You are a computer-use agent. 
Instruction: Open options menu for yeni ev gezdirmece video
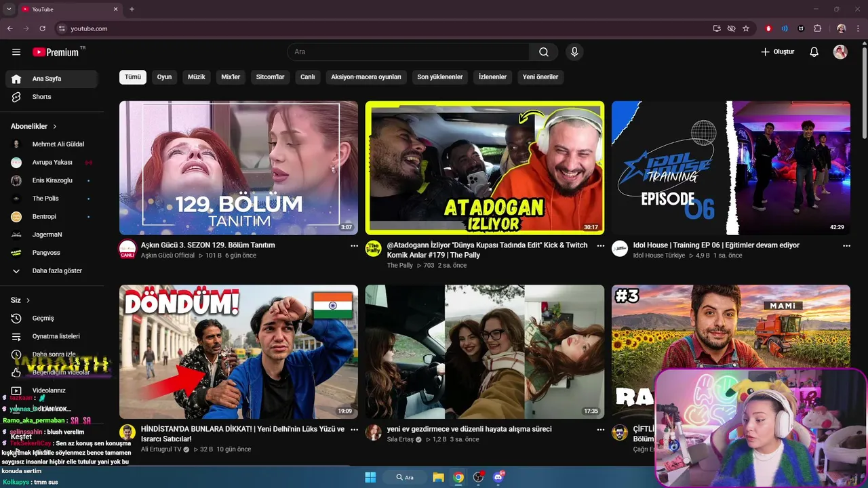coord(600,430)
